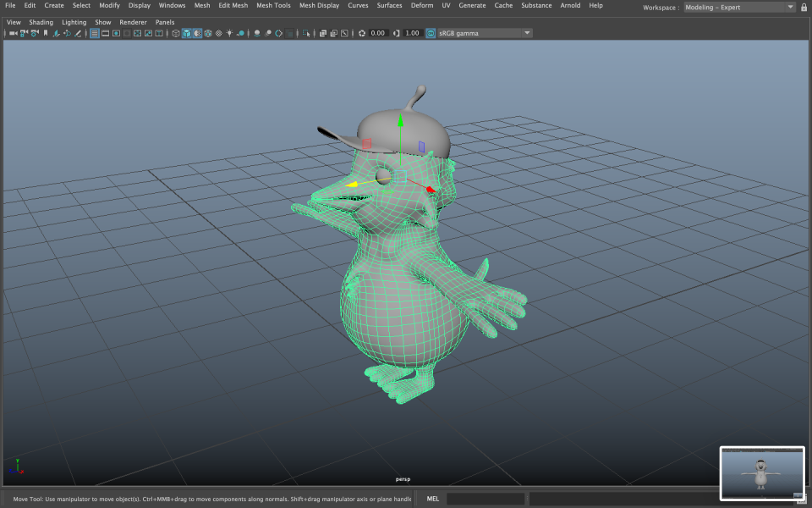Toggle the Safe Action overlay
The width and height of the screenshot is (812, 508).
tap(148, 33)
